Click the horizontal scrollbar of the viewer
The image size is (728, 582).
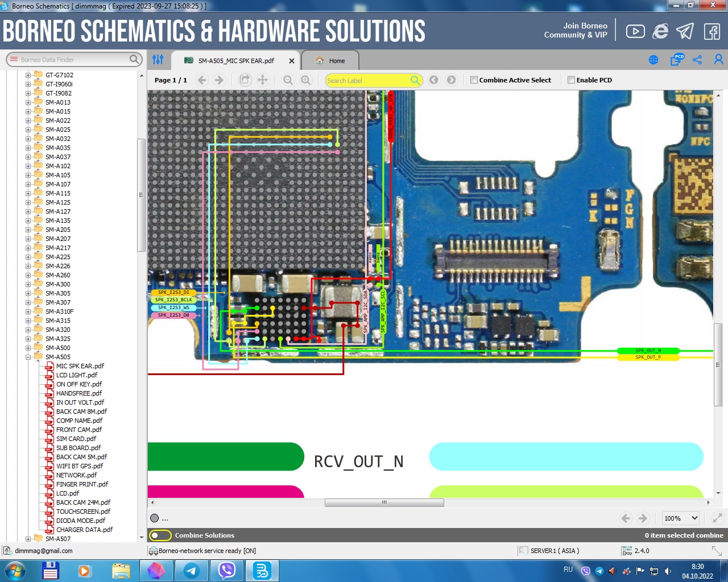tap(384, 502)
